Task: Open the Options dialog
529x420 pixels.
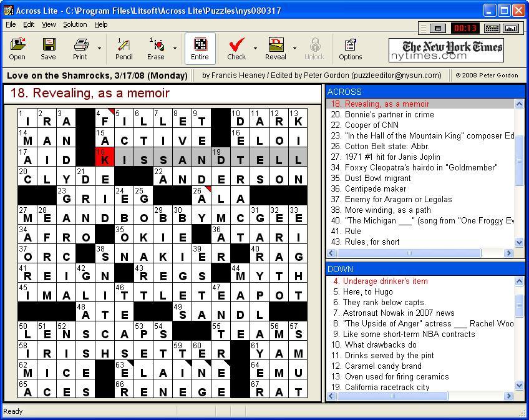Action: tap(350, 49)
